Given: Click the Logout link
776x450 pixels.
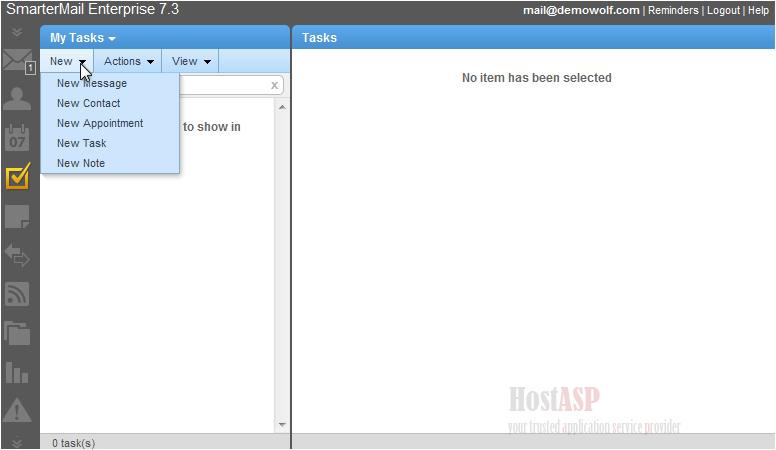Looking at the screenshot, I should pyautogui.click(x=723, y=10).
